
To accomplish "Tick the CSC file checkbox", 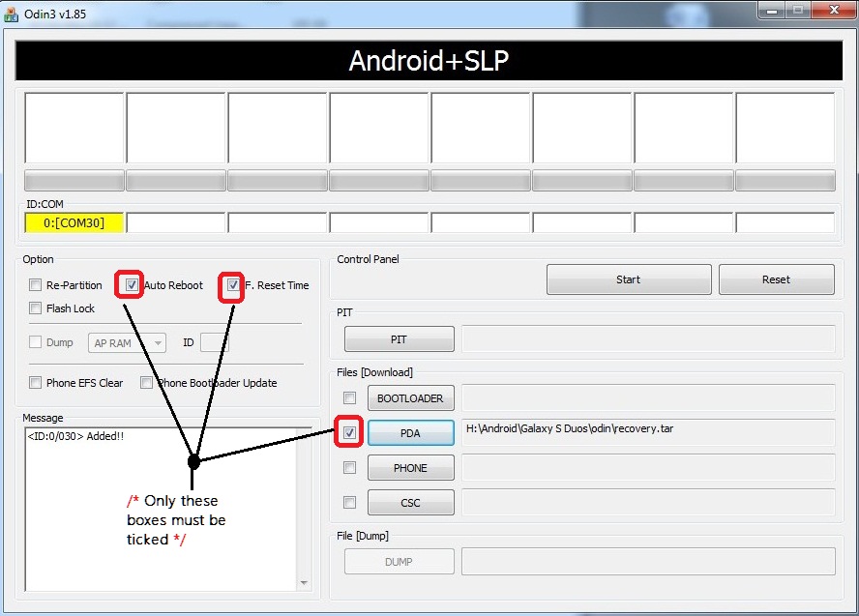I will 349,502.
